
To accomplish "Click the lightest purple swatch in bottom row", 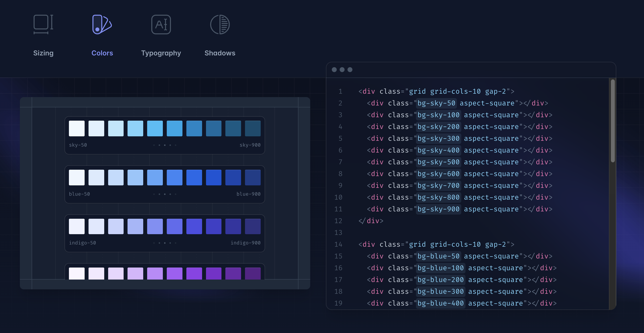I will (77, 273).
